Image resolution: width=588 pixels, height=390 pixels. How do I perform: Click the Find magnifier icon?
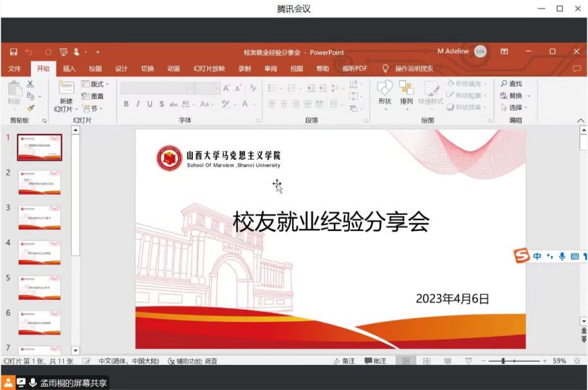(503, 84)
